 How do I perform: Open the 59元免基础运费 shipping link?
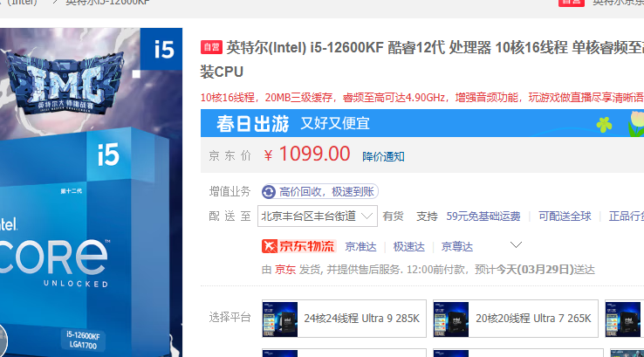pyautogui.click(x=483, y=216)
